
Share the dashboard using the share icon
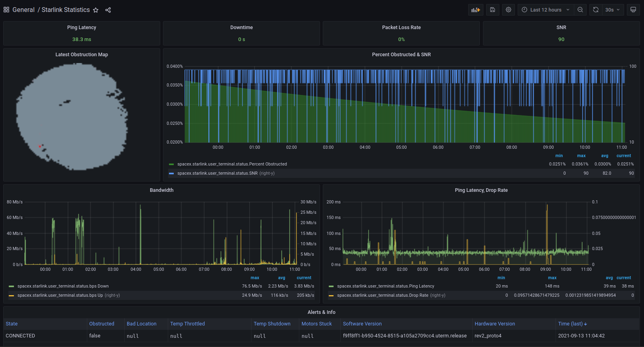click(x=108, y=10)
